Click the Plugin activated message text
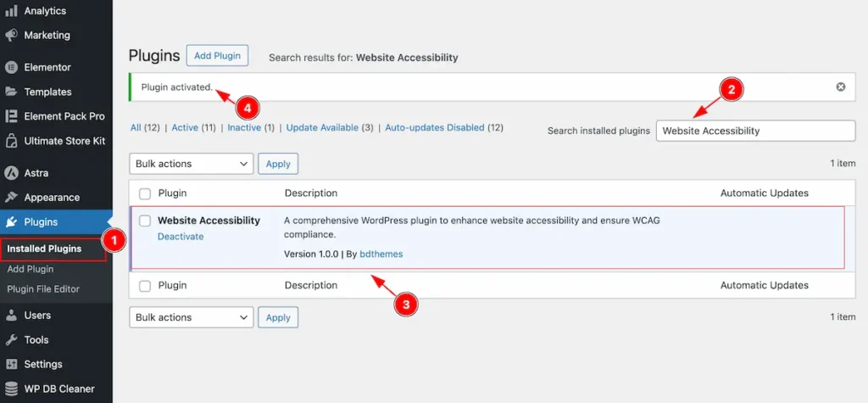This screenshot has height=403, width=868. coord(177,87)
